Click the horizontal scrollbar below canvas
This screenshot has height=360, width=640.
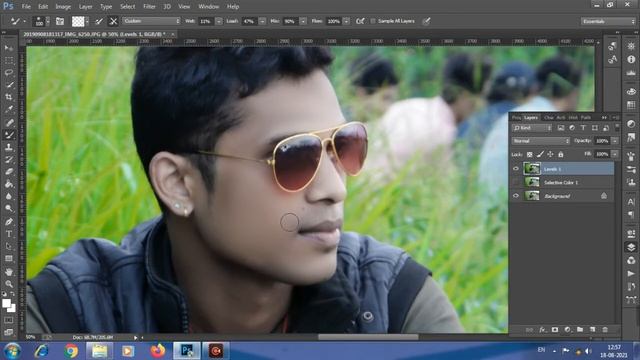(x=368, y=337)
